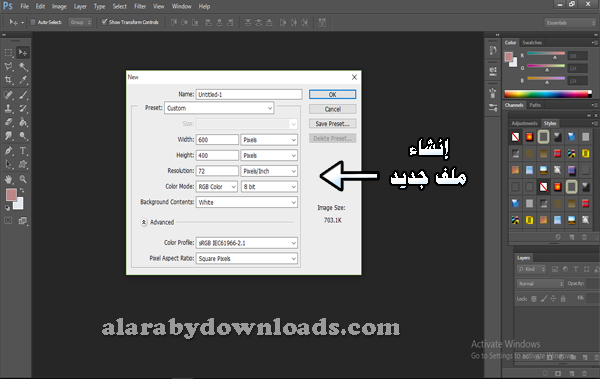Open the Resolution units dropdown Pixels/Inch

(269, 171)
